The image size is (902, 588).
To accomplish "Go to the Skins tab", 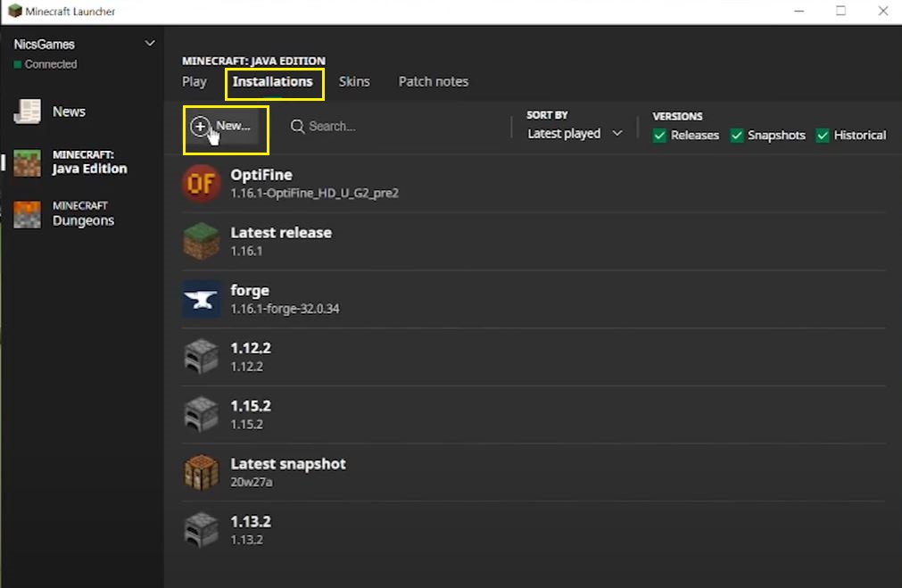I will pos(354,82).
